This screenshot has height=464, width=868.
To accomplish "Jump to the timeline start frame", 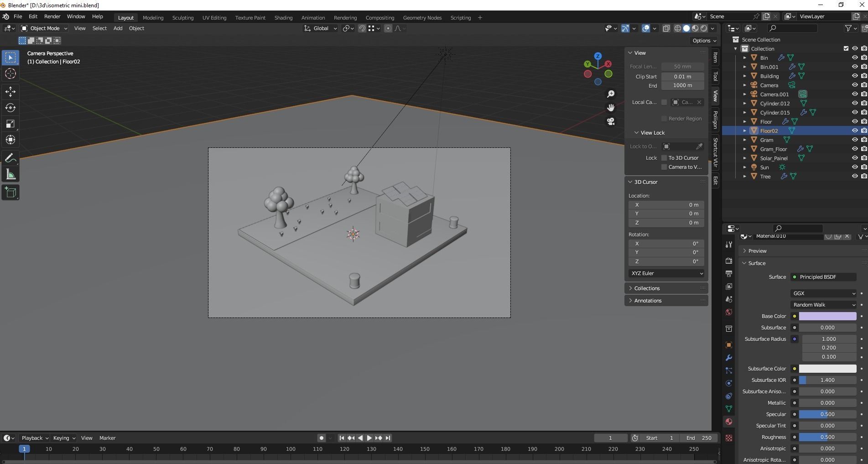I will (x=342, y=438).
